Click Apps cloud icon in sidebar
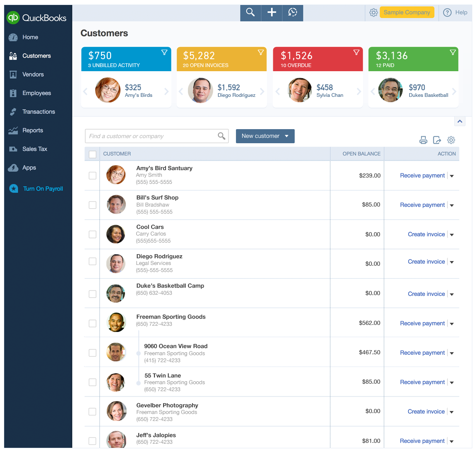 pyautogui.click(x=13, y=168)
